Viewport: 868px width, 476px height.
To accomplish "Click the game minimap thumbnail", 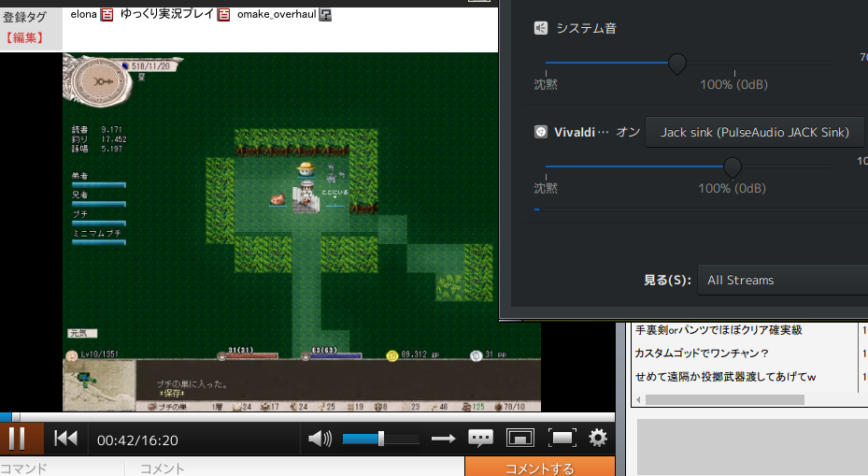I will coord(99,384).
